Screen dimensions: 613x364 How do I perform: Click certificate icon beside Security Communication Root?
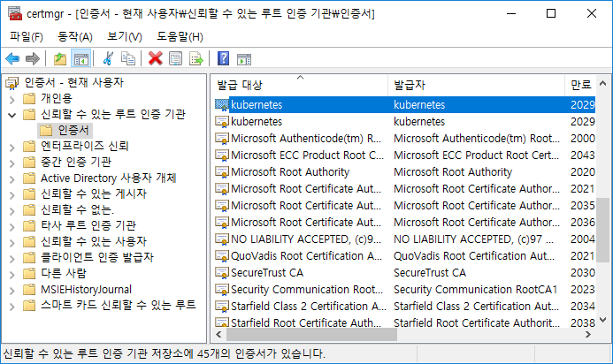222,290
